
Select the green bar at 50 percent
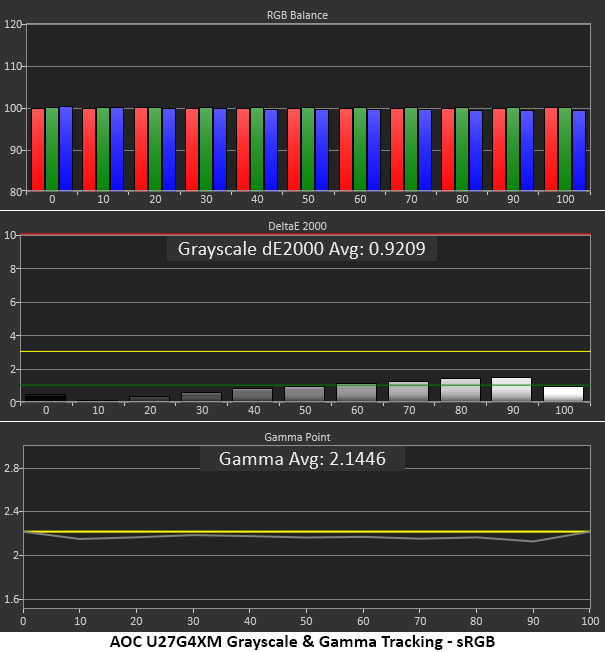click(308, 149)
